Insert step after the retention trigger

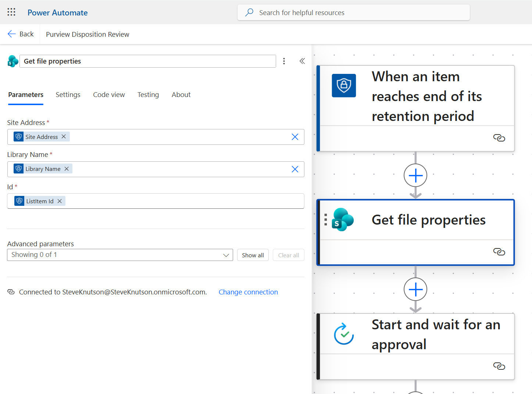415,176
